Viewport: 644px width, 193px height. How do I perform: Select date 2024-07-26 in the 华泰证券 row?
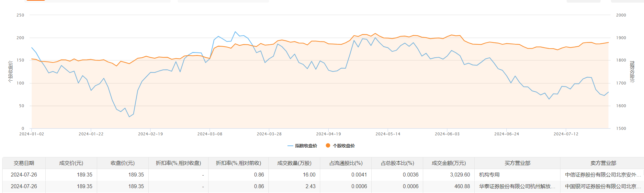tap(24, 187)
